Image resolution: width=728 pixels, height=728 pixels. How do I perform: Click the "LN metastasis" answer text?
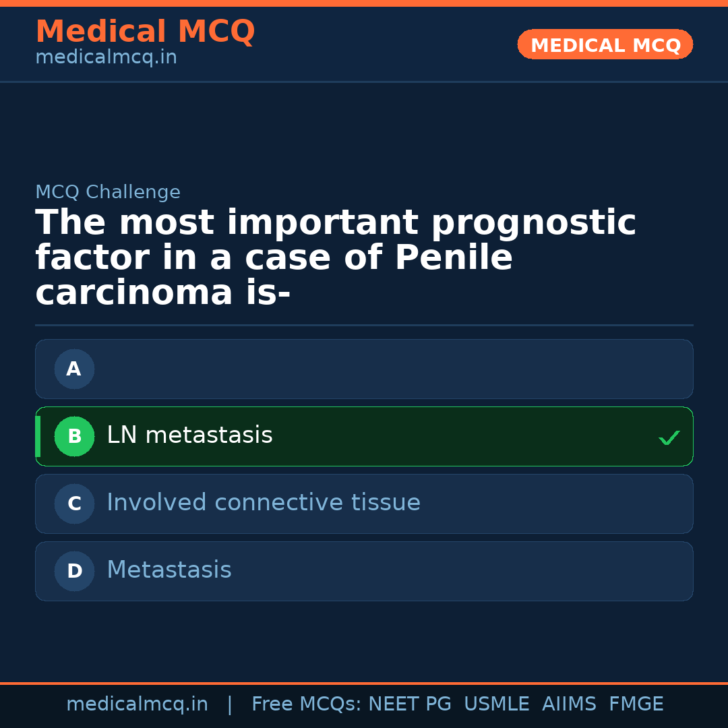click(x=189, y=435)
